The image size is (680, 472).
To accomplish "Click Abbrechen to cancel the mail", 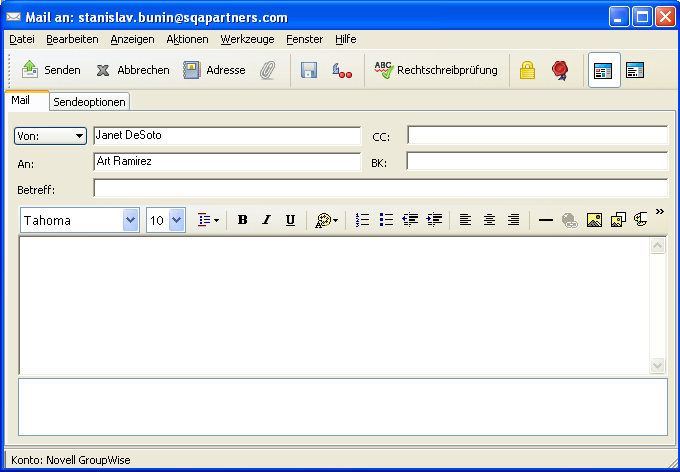I will point(133,70).
